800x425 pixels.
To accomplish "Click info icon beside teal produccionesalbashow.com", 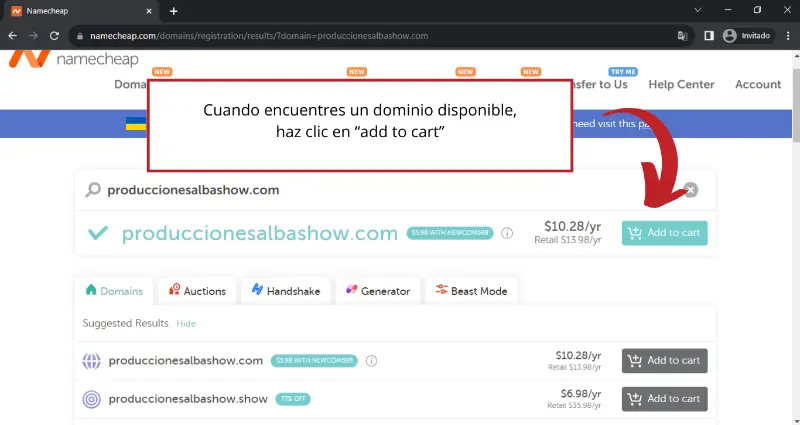I will (507, 233).
